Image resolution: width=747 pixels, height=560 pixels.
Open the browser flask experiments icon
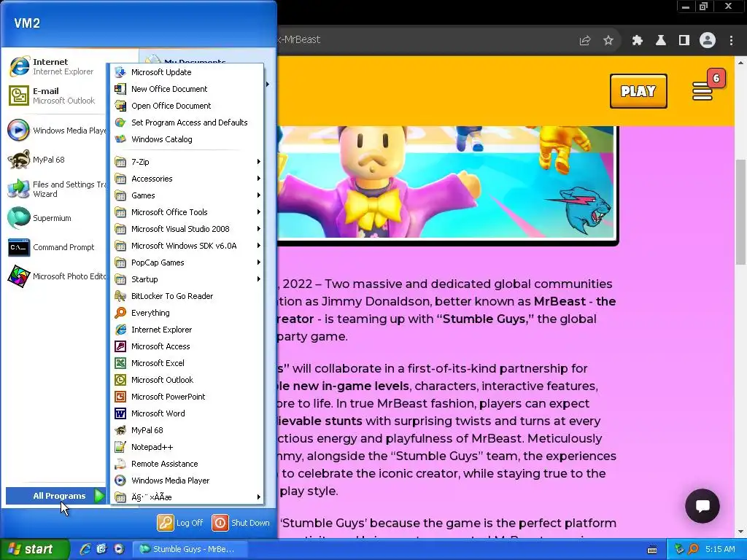[x=661, y=41]
